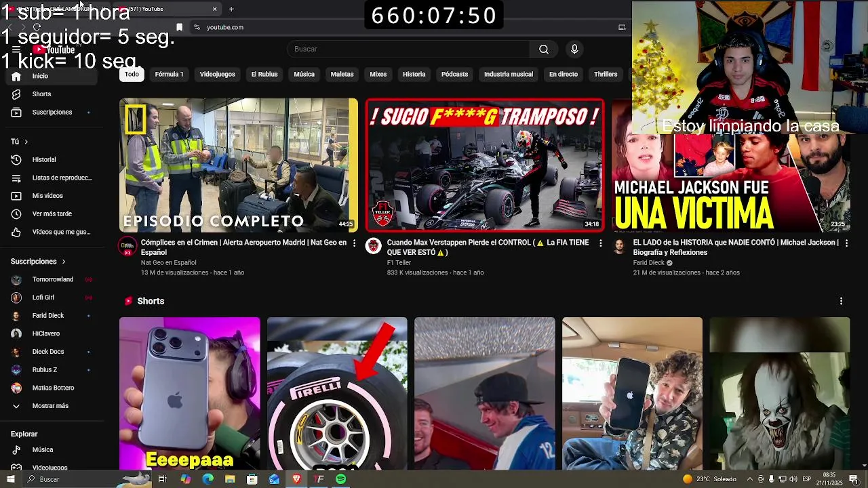868x488 pixels.
Task: Click the Nat Geo en Español channel name
Action: (x=169, y=263)
